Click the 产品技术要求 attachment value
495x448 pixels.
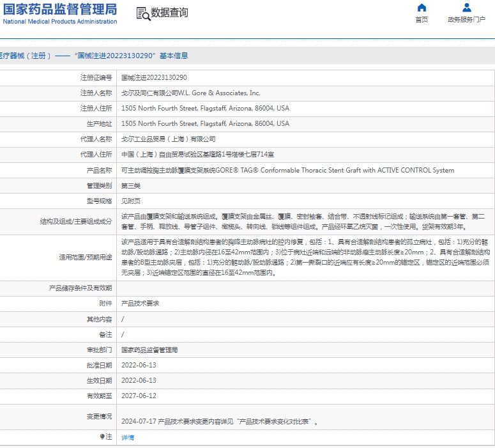(x=140, y=304)
